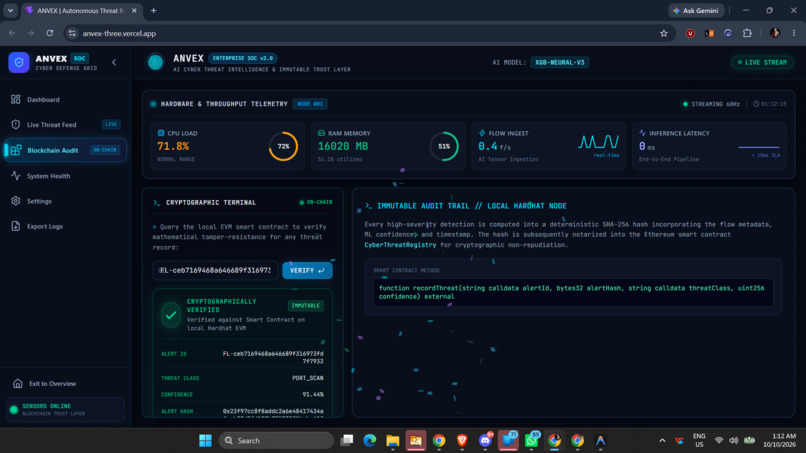
Task: Click the PORT_SCAN threat class value
Action: tap(308, 378)
